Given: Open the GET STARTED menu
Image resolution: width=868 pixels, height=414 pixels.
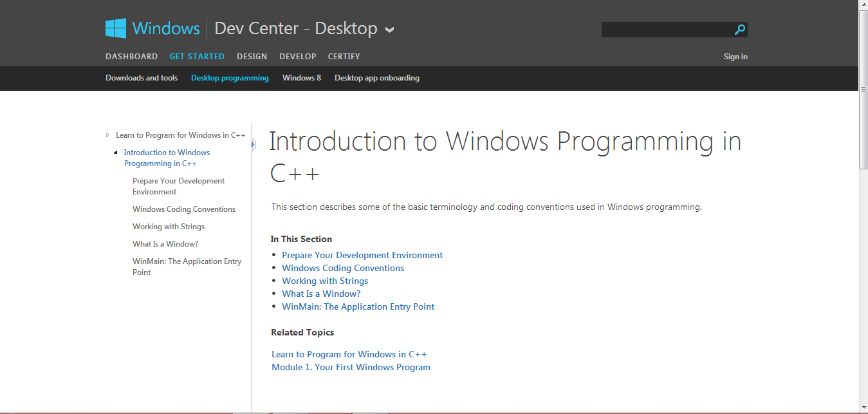Looking at the screenshot, I should pyautogui.click(x=197, y=57).
